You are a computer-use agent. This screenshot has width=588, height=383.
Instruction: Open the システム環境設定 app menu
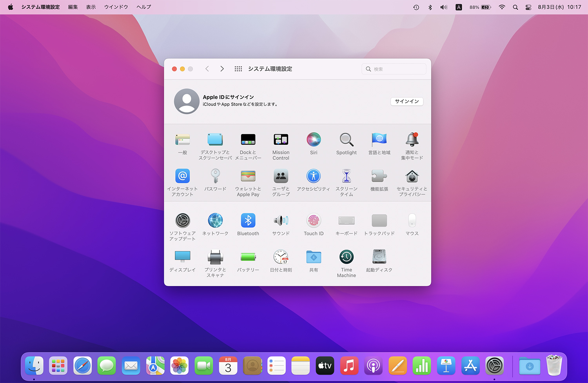[40, 7]
